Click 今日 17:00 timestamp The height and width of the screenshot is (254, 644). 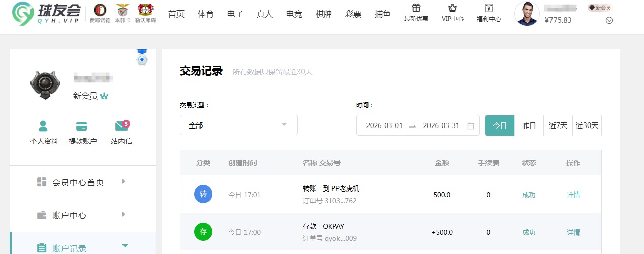point(244,232)
